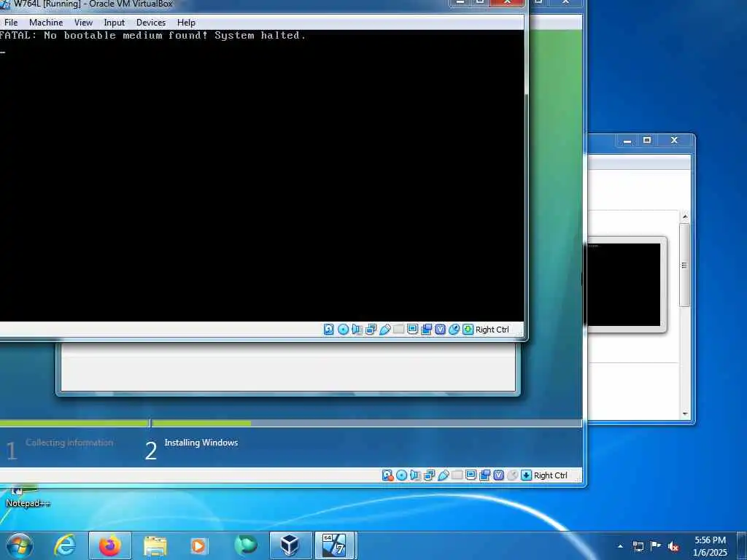Screen dimensions: 747x560
Task: Click USB indicator in Installing Windows VM window
Action: [x=443, y=475]
